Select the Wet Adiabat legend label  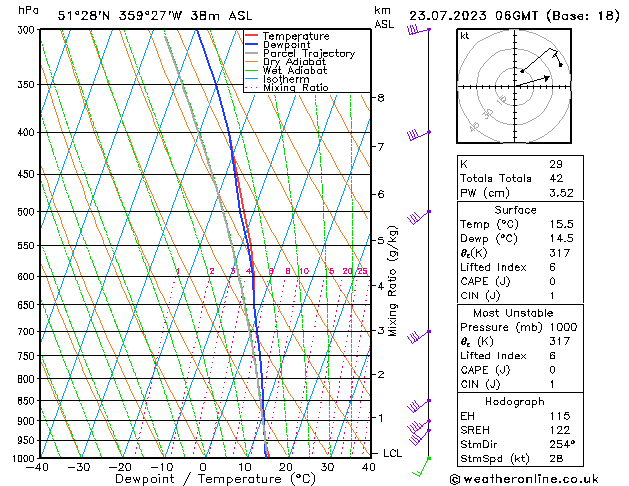[x=295, y=71]
